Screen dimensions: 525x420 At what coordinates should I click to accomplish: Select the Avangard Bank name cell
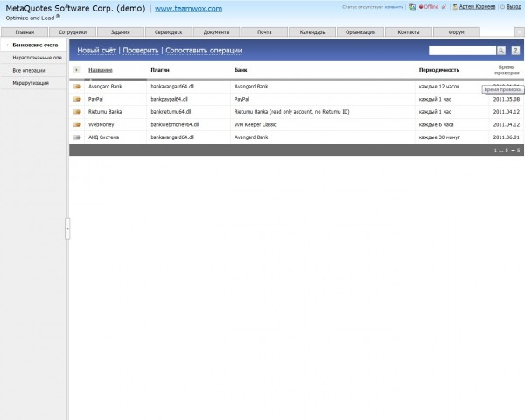(x=105, y=87)
